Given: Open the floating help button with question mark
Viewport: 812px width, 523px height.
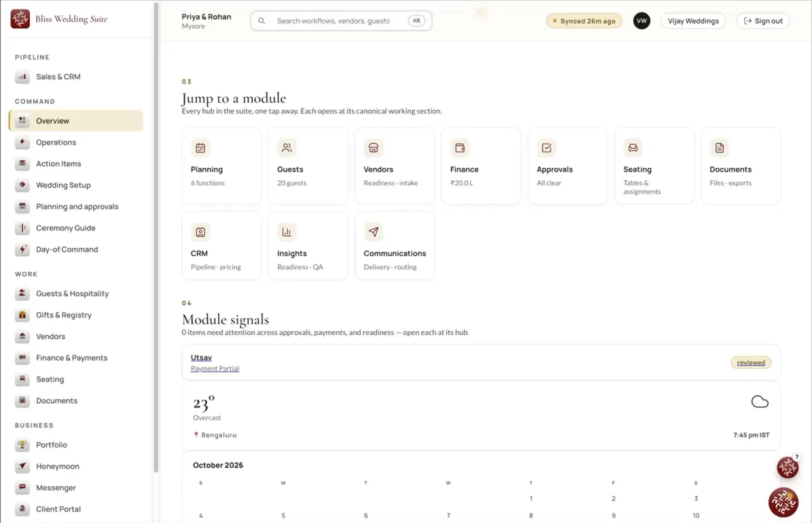Looking at the screenshot, I should pos(788,467).
